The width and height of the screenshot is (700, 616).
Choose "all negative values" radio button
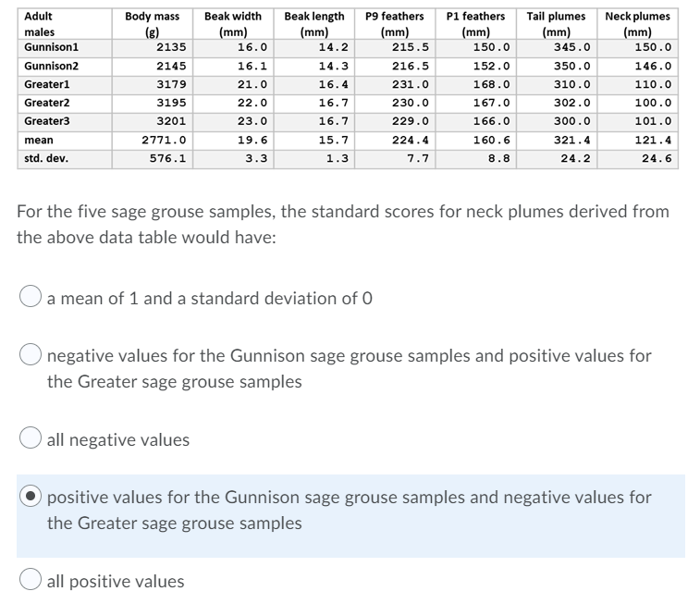pos(31,437)
